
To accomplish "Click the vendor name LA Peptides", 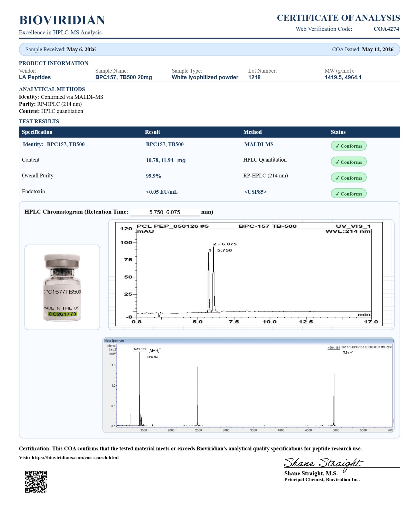I will tap(35, 77).
